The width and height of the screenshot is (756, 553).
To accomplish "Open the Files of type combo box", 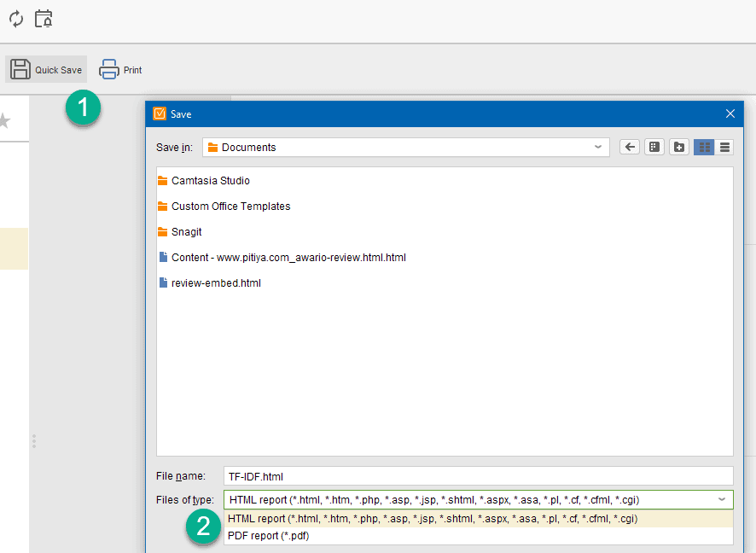I will coord(479,500).
